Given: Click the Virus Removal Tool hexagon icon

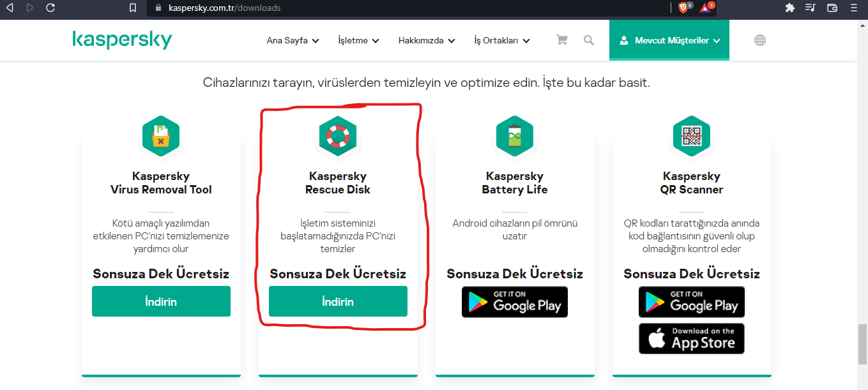Looking at the screenshot, I should tap(161, 136).
